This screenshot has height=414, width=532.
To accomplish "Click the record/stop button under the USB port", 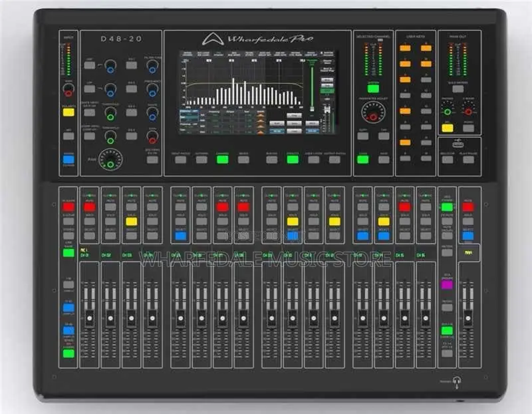I will click(x=447, y=159).
